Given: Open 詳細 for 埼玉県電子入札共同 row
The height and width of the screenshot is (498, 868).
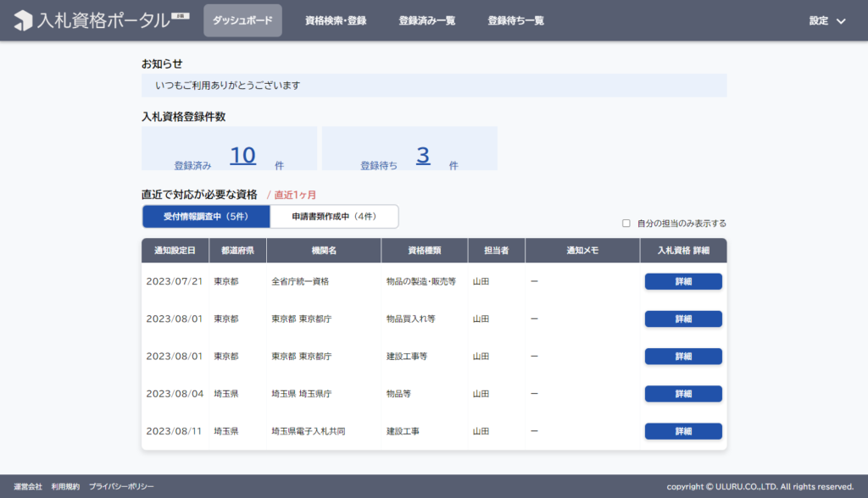Looking at the screenshot, I should [x=683, y=431].
